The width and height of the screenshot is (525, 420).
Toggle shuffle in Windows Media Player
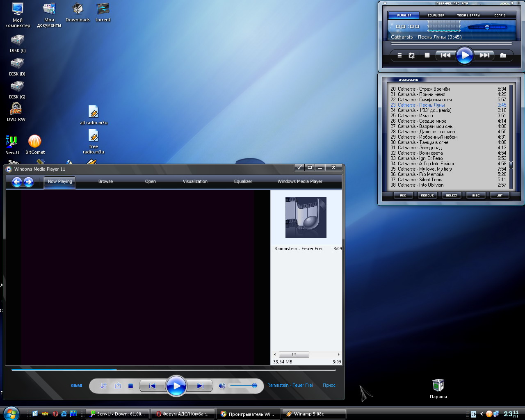(x=103, y=386)
